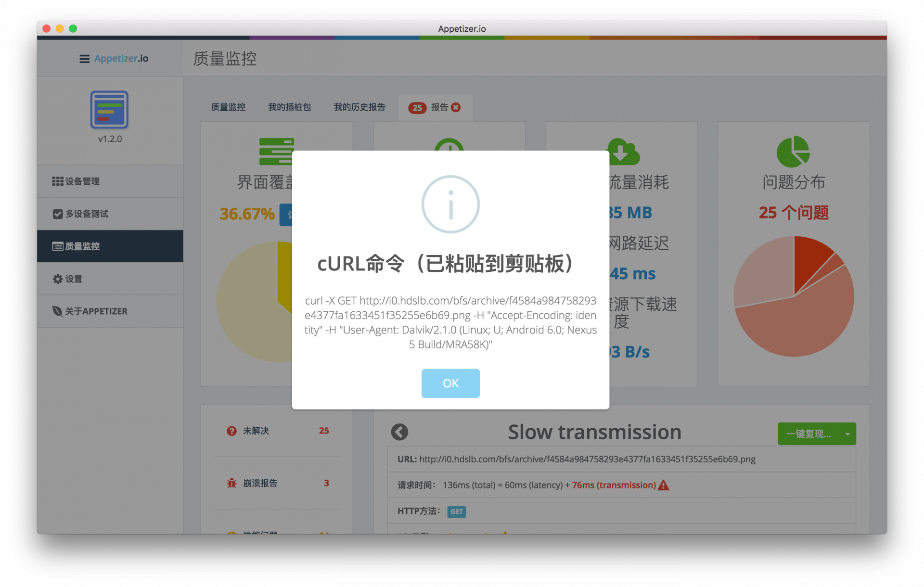Viewport: 924px width, 587px height.
Task: Open 设置 in the sidebar
Action: coord(110,279)
